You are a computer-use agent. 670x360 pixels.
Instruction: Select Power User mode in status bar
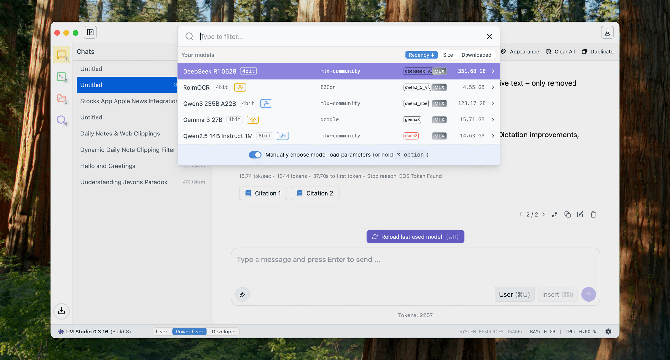pos(189,331)
